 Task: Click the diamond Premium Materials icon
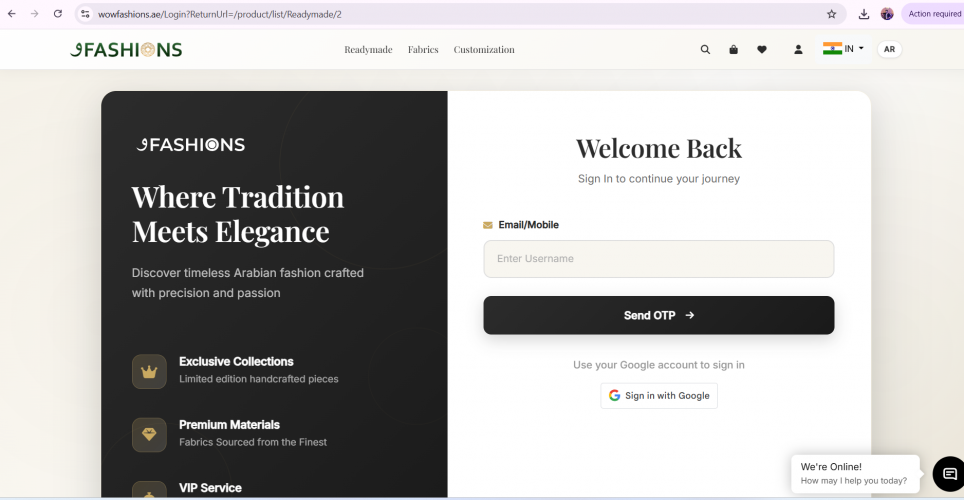tap(149, 434)
